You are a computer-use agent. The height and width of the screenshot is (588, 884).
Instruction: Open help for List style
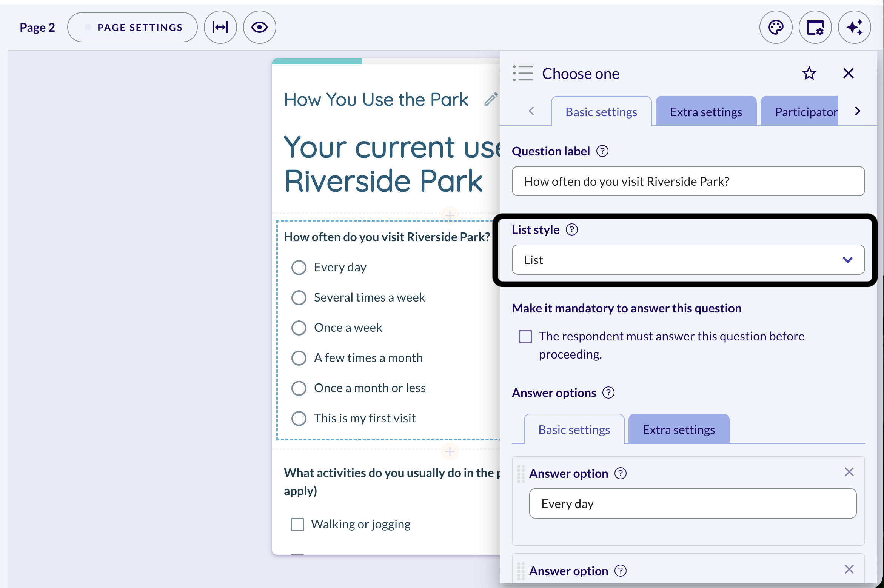click(571, 229)
